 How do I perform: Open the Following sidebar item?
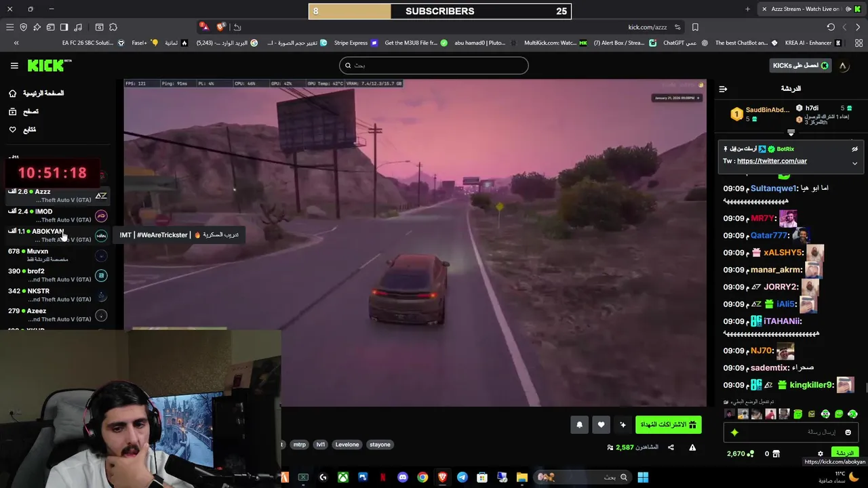[22, 129]
